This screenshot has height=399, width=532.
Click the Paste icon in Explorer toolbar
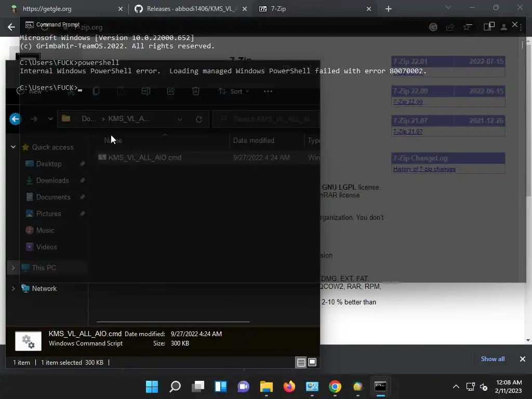pos(121,91)
